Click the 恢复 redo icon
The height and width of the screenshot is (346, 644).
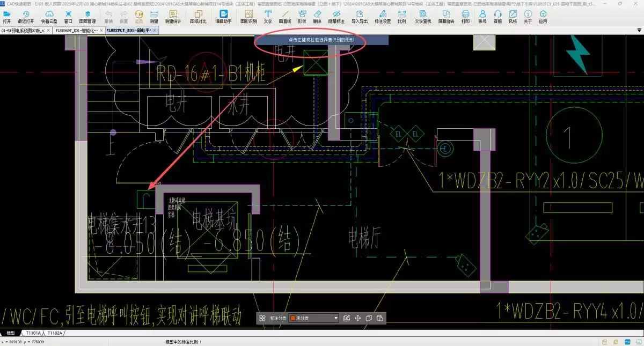pyautogui.click(x=124, y=17)
